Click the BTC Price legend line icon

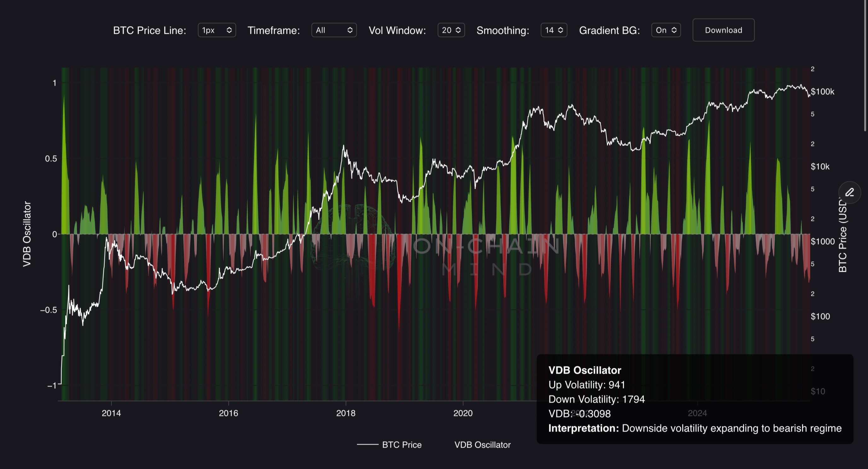367,445
